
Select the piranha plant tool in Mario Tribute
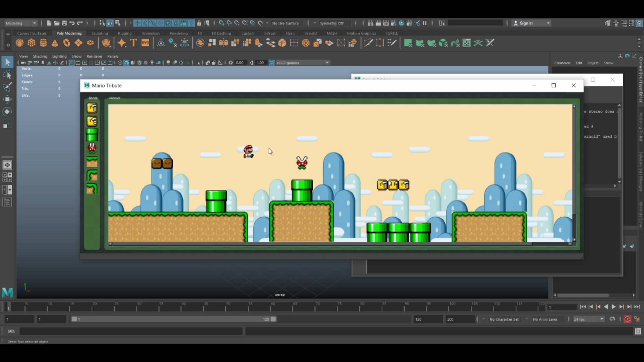[92, 148]
